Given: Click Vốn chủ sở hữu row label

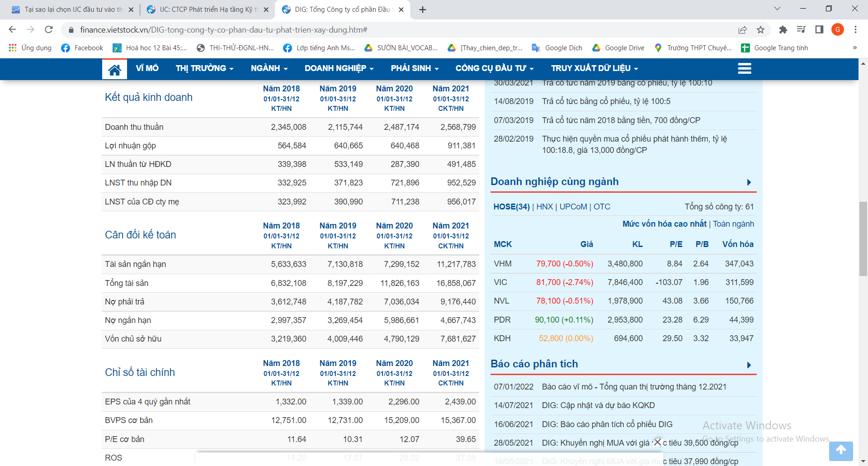Looking at the screenshot, I should point(133,339).
